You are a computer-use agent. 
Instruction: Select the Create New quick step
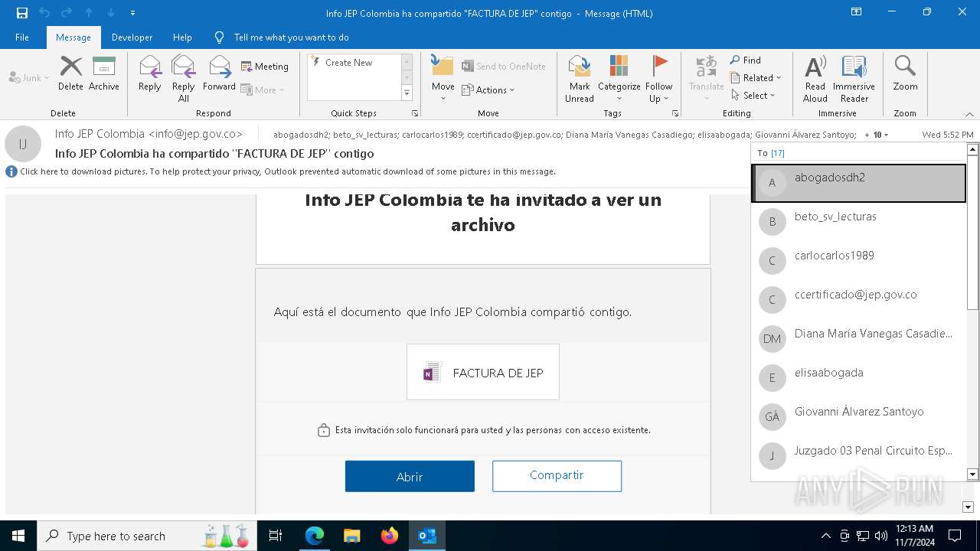[349, 63]
